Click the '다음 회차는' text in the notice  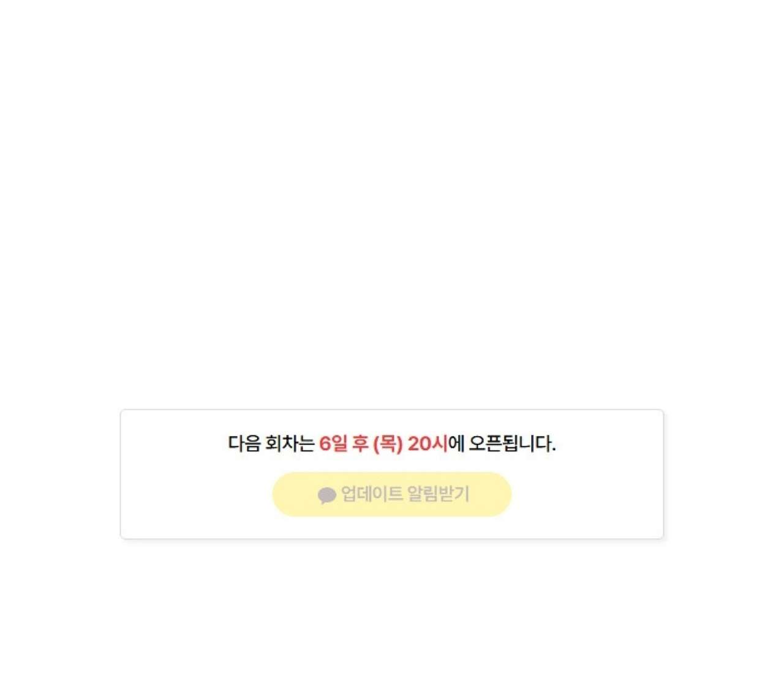[x=271, y=443]
